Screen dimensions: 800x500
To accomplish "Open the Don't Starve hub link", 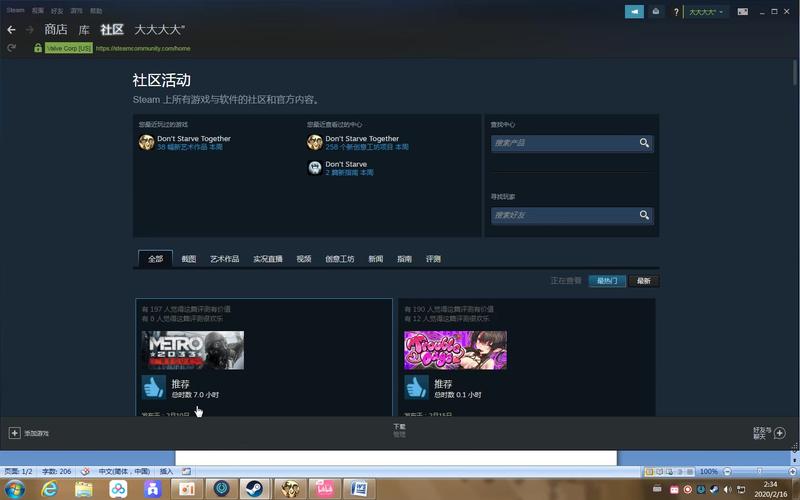I will (346, 164).
